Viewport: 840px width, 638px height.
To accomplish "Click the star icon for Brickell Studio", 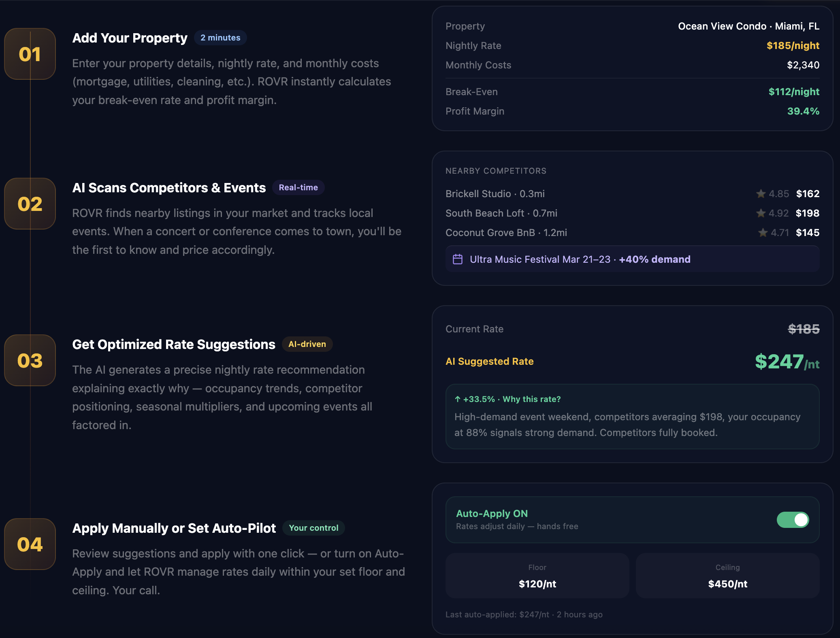I will coord(761,194).
